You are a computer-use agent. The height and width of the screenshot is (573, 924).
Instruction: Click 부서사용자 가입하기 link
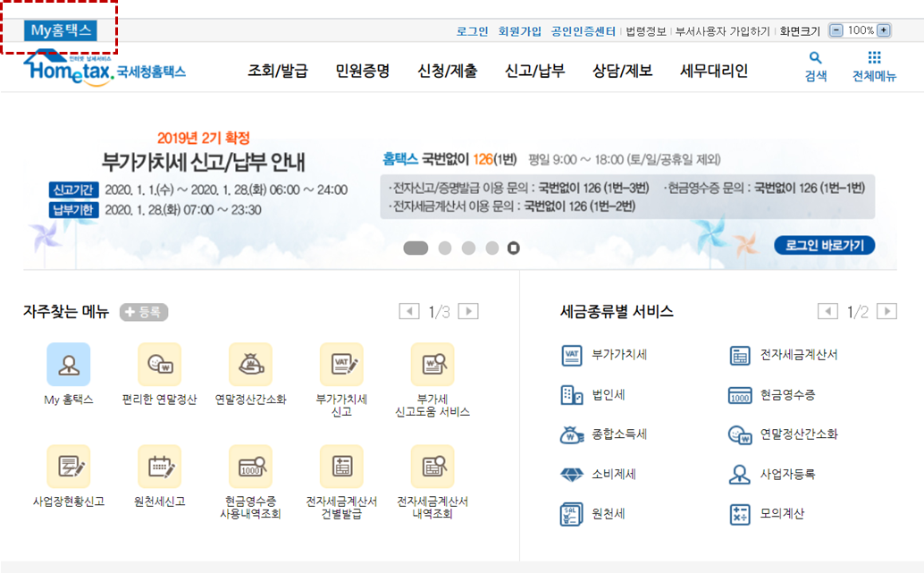pos(722,31)
